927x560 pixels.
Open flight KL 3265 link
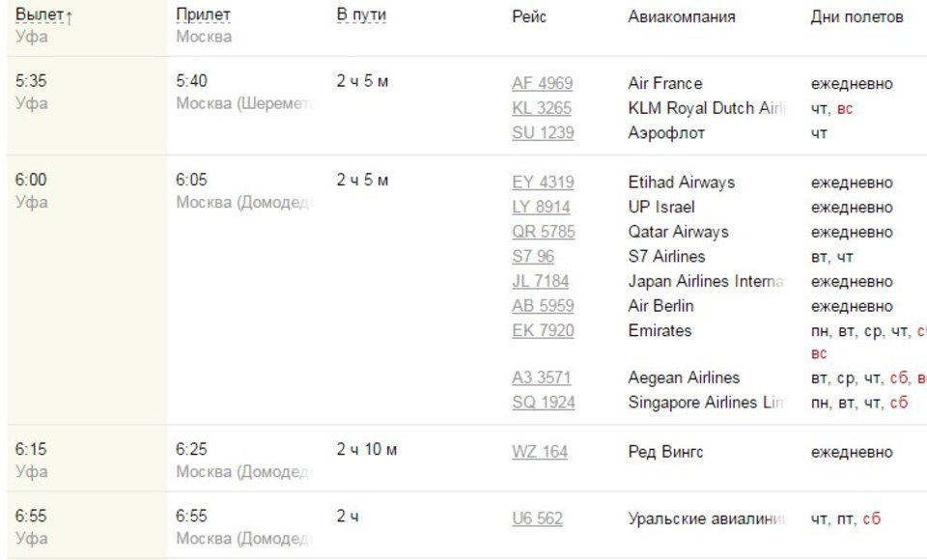(x=542, y=108)
